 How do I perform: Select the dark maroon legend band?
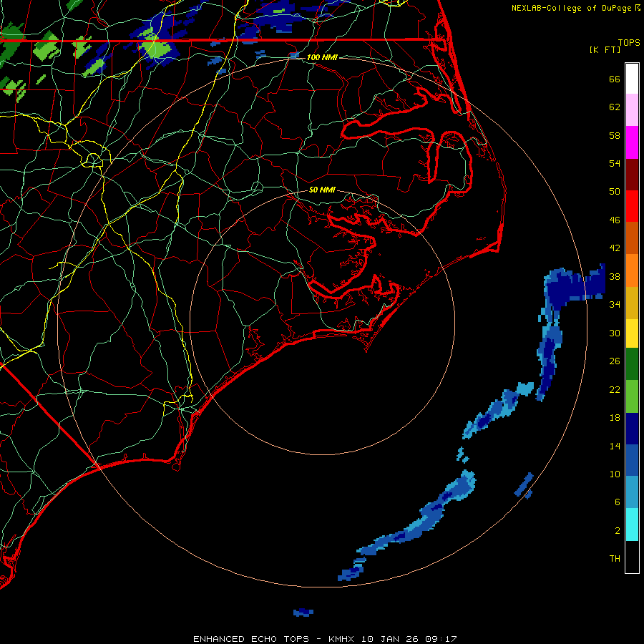tap(632, 174)
